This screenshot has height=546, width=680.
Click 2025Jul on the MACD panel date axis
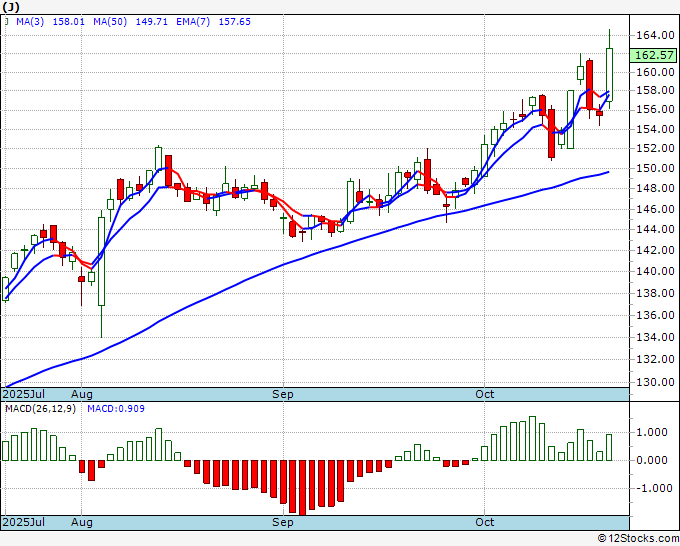(x=24, y=522)
